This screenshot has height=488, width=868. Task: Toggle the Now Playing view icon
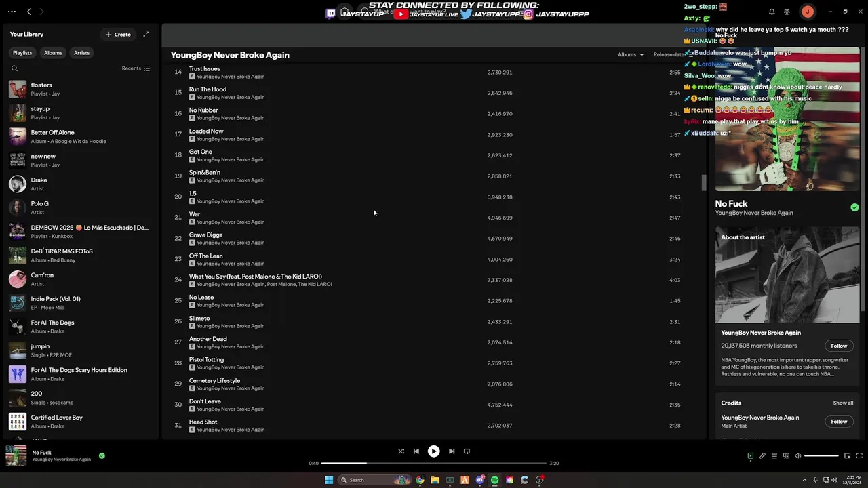click(x=750, y=456)
